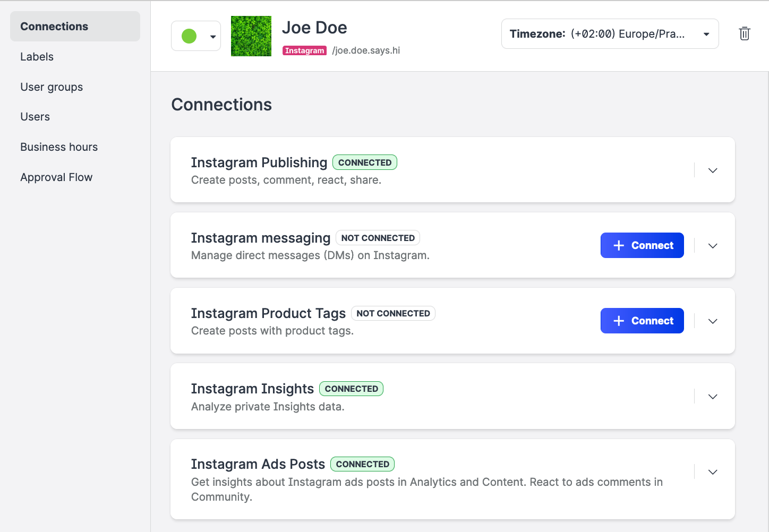Open the green color label dropdown

[x=196, y=36]
